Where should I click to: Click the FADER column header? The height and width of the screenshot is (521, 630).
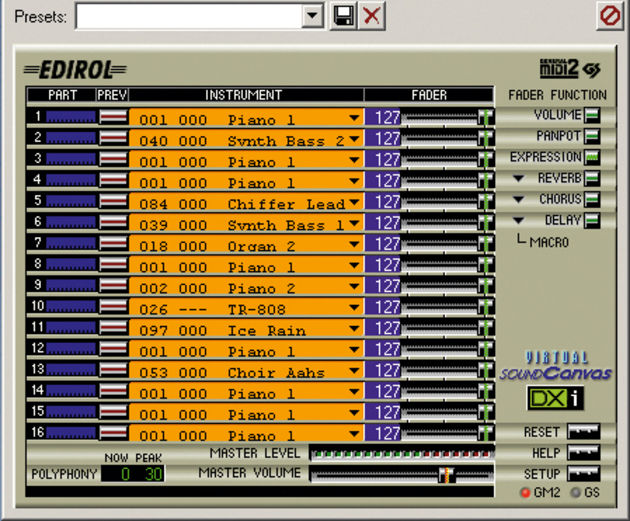[429, 95]
